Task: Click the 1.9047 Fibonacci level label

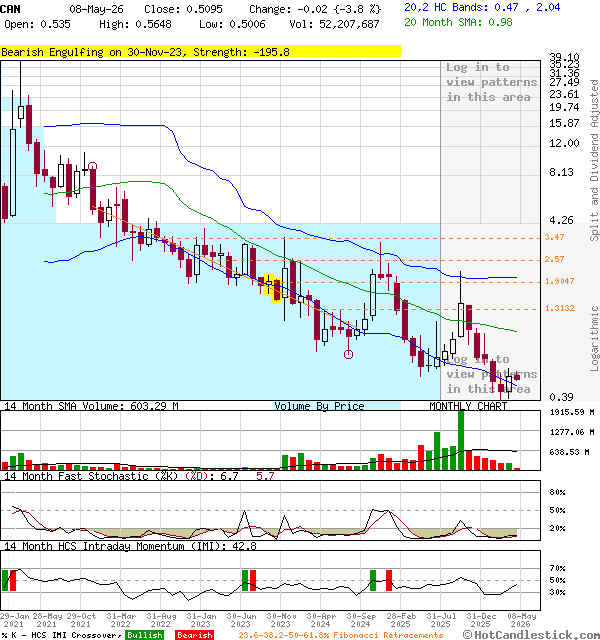Action: coord(560,281)
